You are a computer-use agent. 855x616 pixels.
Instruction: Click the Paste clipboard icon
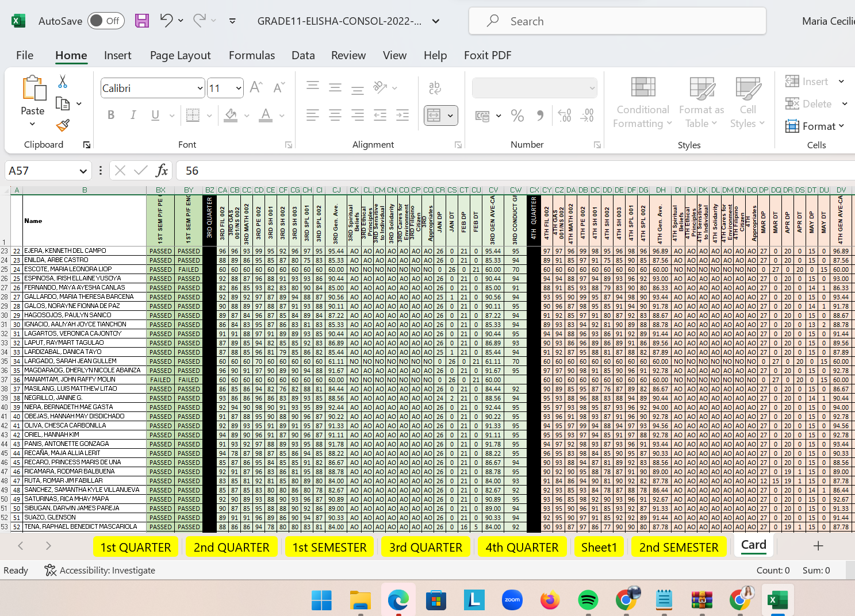coord(33,88)
